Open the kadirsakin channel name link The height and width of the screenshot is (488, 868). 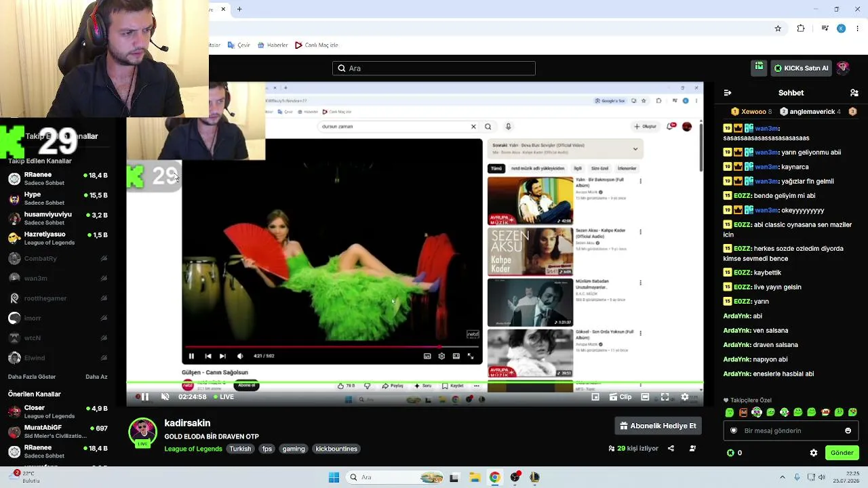click(187, 423)
